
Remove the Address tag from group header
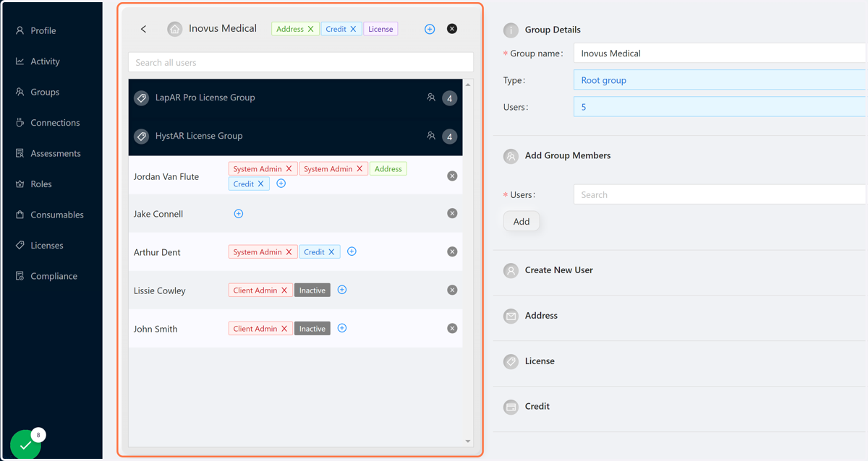click(x=310, y=29)
